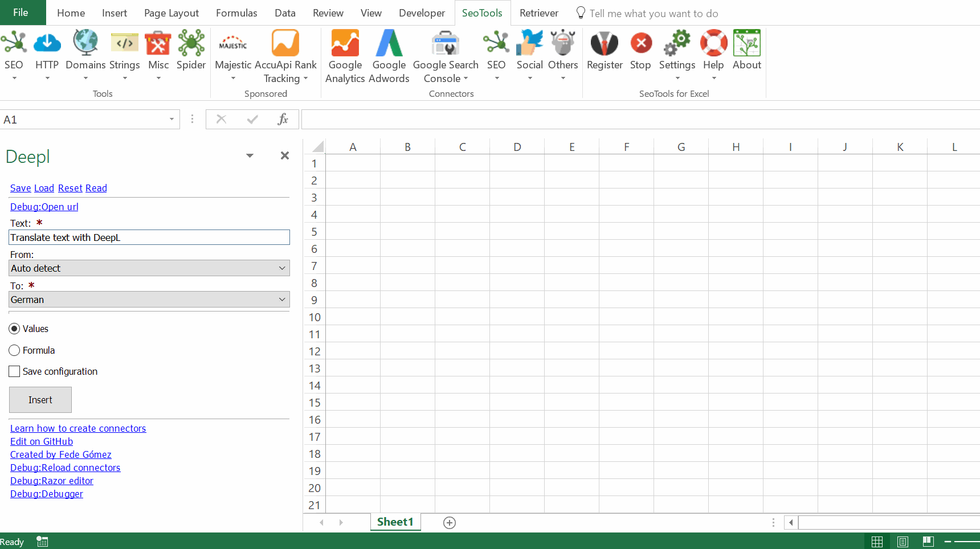This screenshot has height=549, width=980.
Task: Open the Domains globe tool
Action: (x=85, y=43)
